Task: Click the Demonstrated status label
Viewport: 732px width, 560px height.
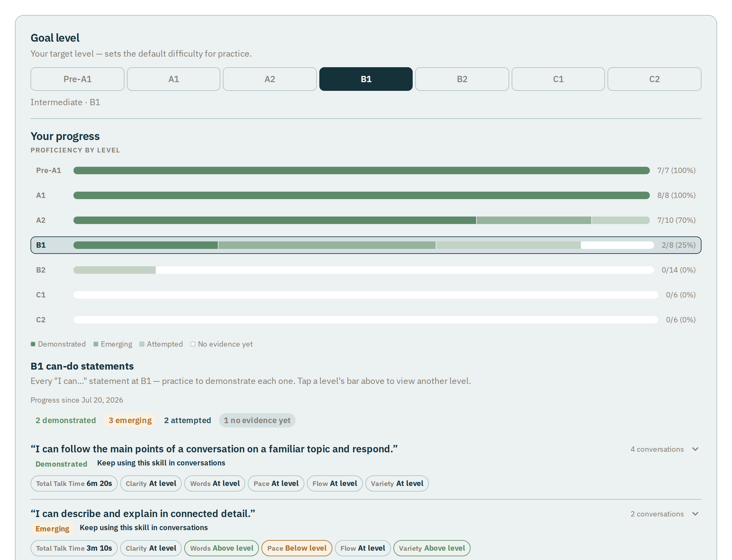Action: coord(61,464)
